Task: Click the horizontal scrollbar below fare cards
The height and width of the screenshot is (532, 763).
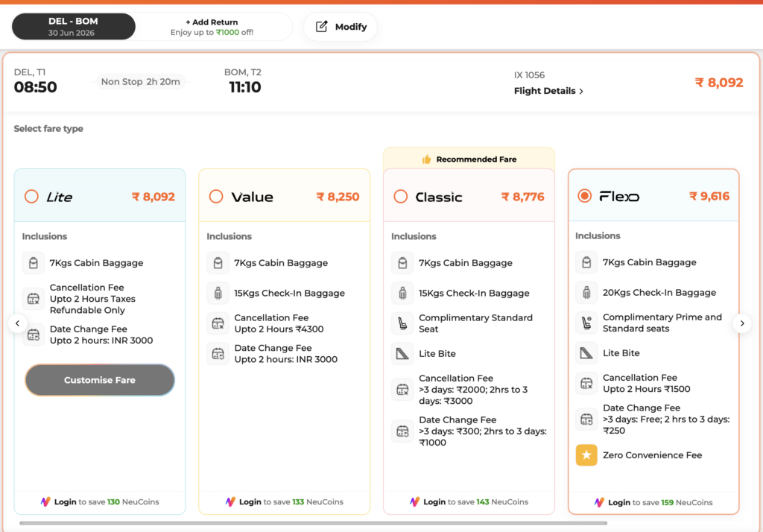Action: 314,523
